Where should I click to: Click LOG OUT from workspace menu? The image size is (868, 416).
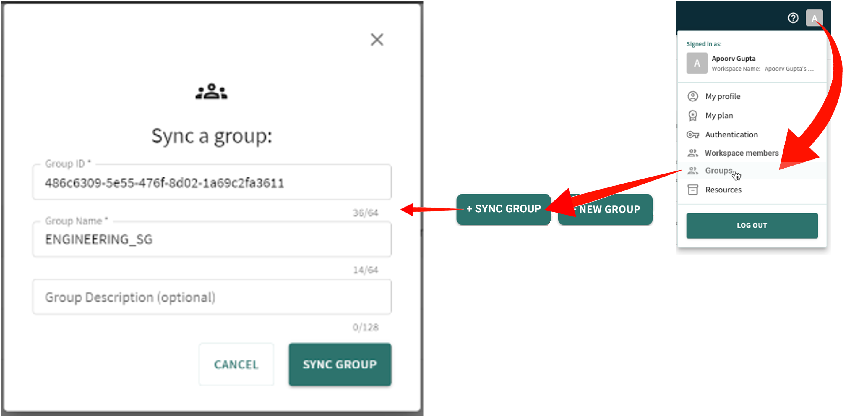point(751,226)
